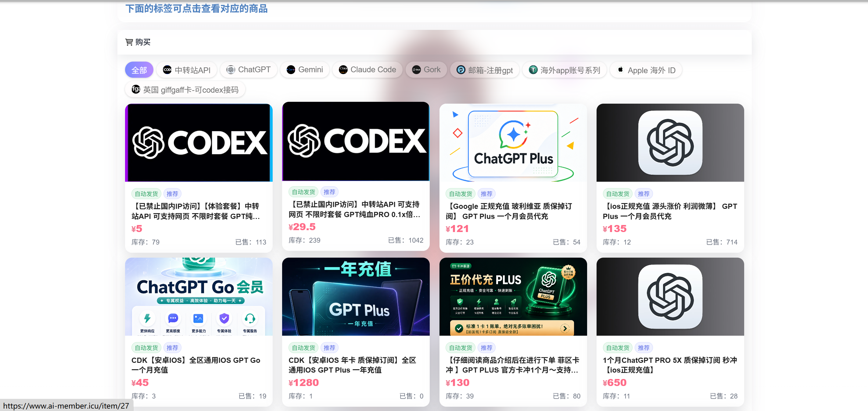
Task: Click the 已售：1042 sold count
Action: click(406, 240)
